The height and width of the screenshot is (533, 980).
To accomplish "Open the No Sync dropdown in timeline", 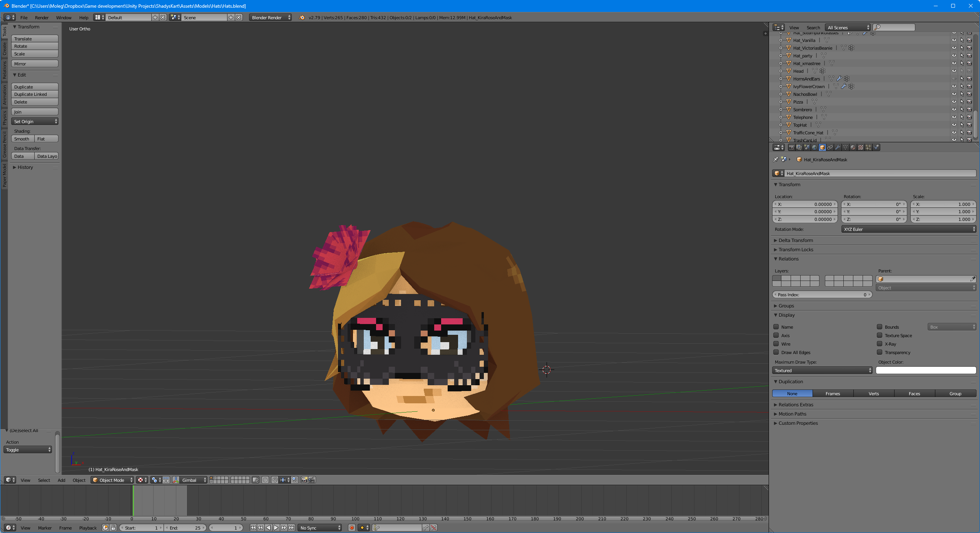I will pyautogui.click(x=320, y=528).
